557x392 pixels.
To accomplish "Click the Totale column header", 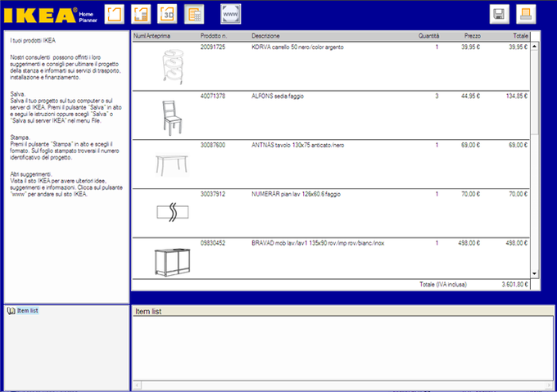I will 520,36.
